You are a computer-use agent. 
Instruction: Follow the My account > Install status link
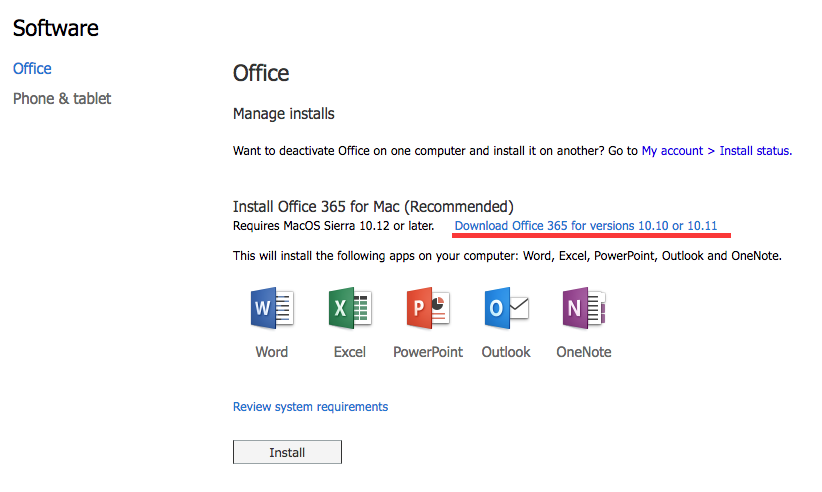(x=717, y=151)
